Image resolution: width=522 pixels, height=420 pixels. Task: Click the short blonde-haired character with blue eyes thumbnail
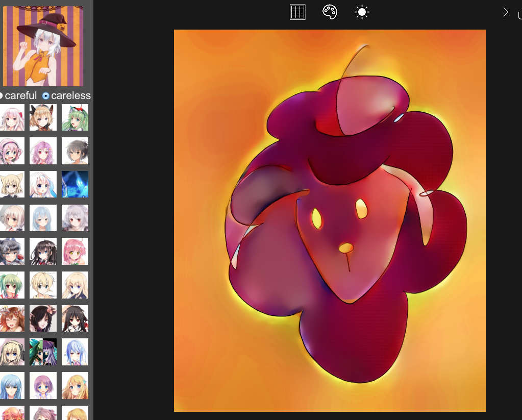43,285
